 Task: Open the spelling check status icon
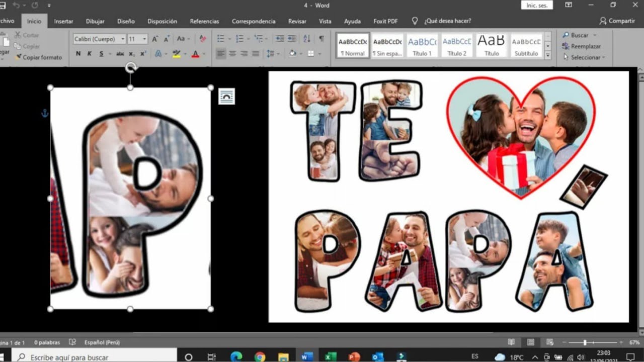(x=72, y=342)
